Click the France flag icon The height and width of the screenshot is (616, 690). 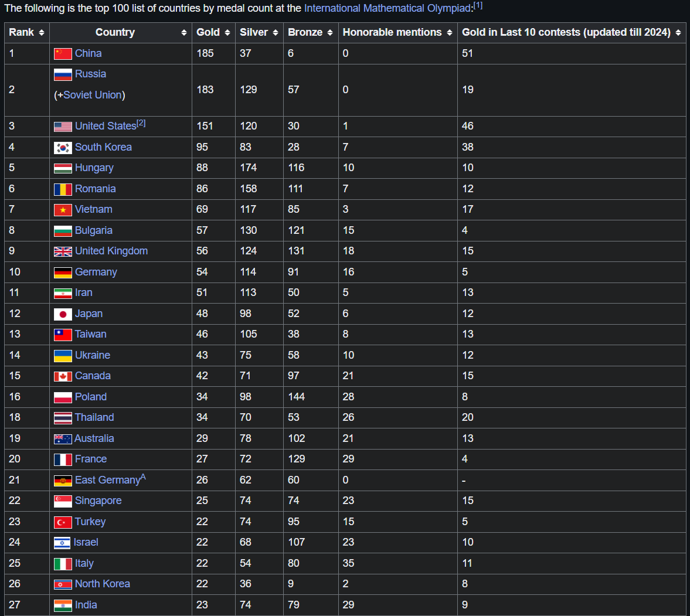pyautogui.click(x=63, y=460)
